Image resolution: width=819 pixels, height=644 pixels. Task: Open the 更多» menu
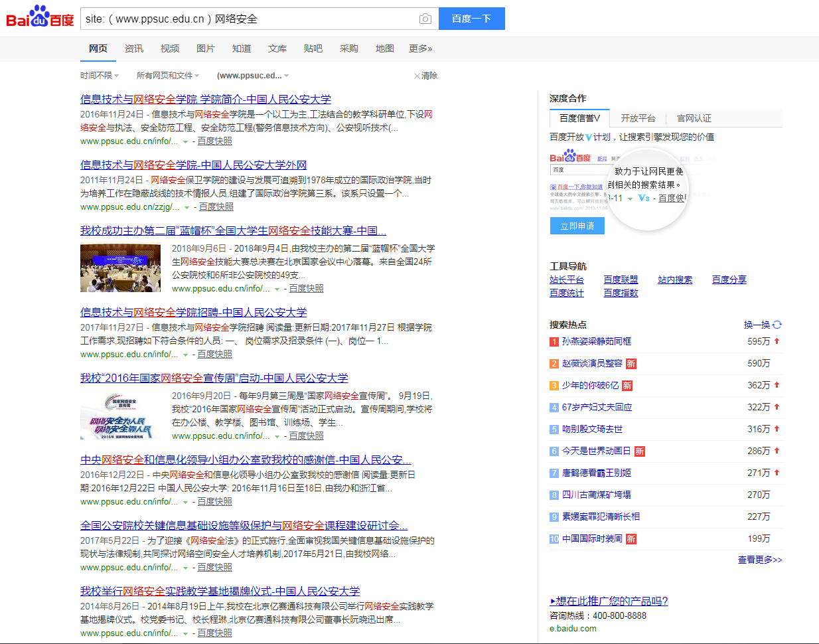pyautogui.click(x=421, y=48)
